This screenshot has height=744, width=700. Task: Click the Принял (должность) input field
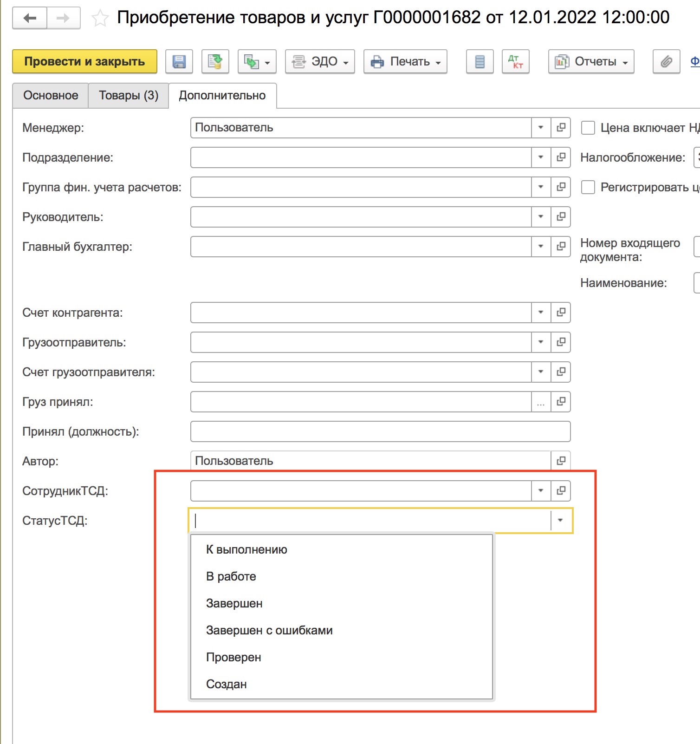tap(380, 431)
